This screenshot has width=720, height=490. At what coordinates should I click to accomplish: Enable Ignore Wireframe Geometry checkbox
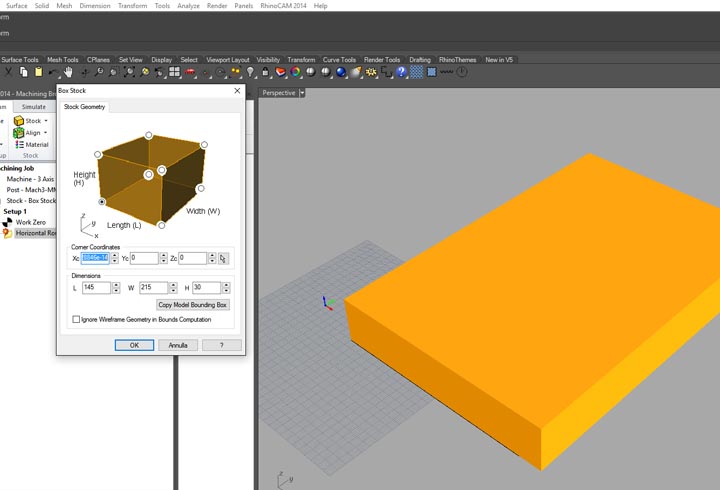coord(76,319)
